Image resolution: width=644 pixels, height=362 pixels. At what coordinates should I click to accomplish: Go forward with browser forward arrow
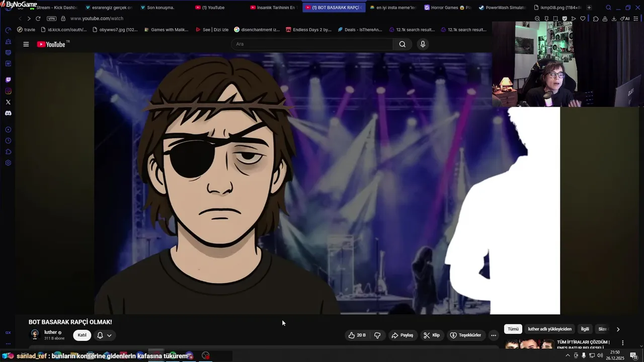coord(29,19)
